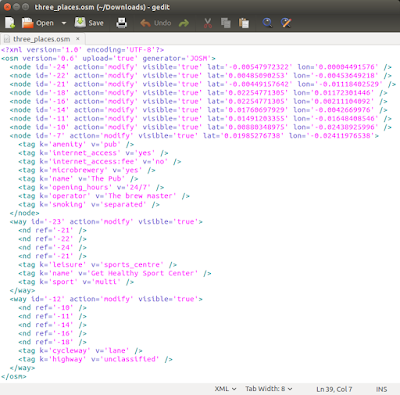This screenshot has height=395, width=400.
Task: Create a new document with the toolbar icon
Action: point(10,23)
